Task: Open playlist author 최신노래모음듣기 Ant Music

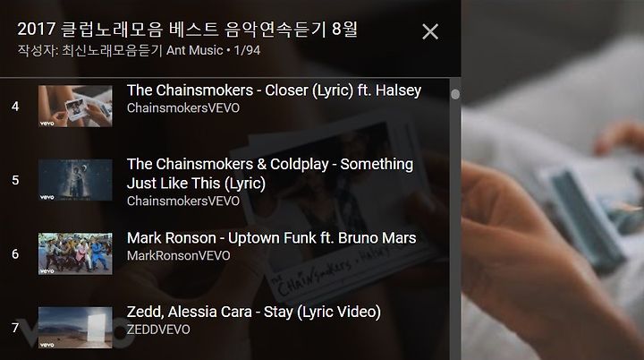Action: click(142, 50)
